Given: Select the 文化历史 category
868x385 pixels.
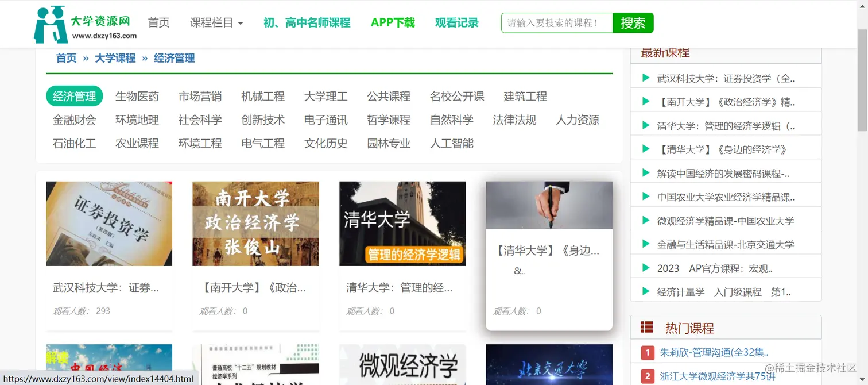Looking at the screenshot, I should 325,143.
